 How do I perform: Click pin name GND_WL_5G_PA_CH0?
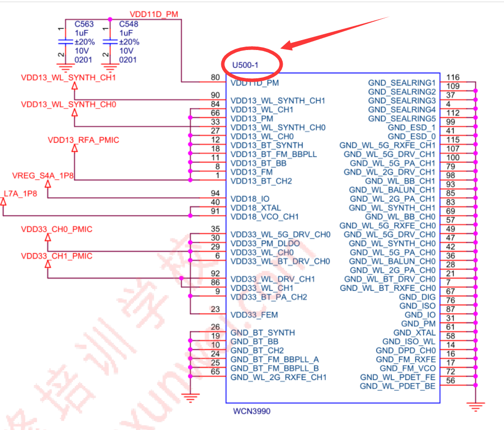point(393,253)
